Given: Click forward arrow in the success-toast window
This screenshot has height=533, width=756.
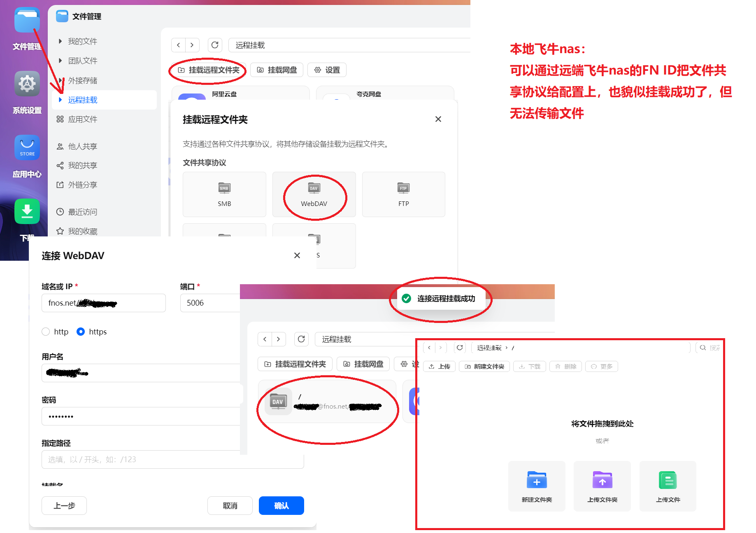Looking at the screenshot, I should 279,339.
